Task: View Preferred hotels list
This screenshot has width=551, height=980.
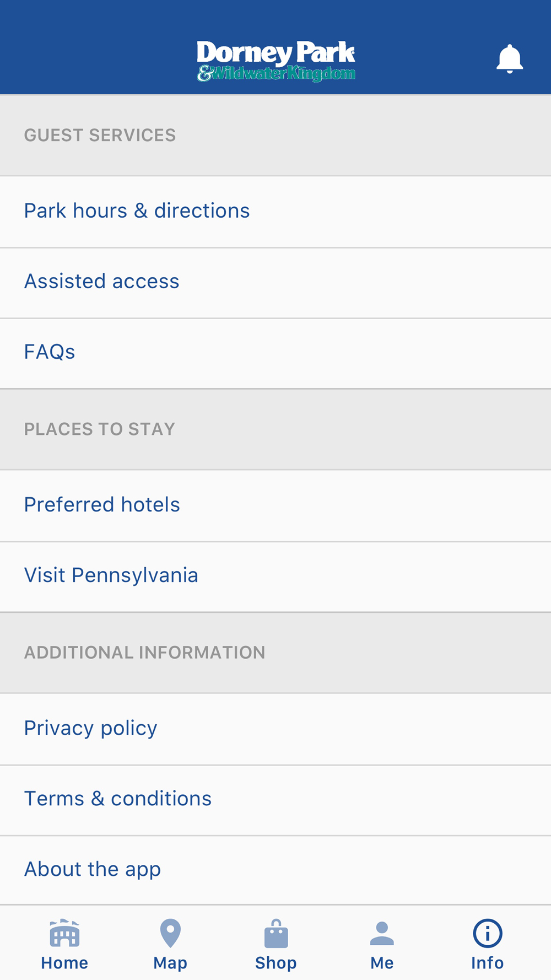Action: click(102, 505)
